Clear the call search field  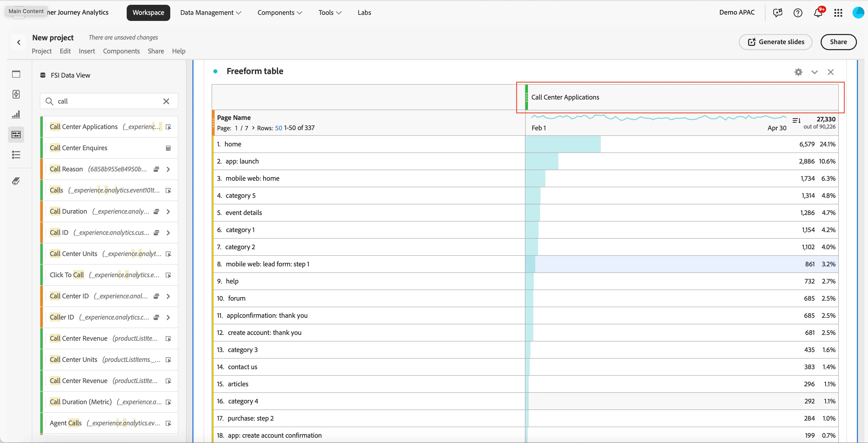[166, 101]
